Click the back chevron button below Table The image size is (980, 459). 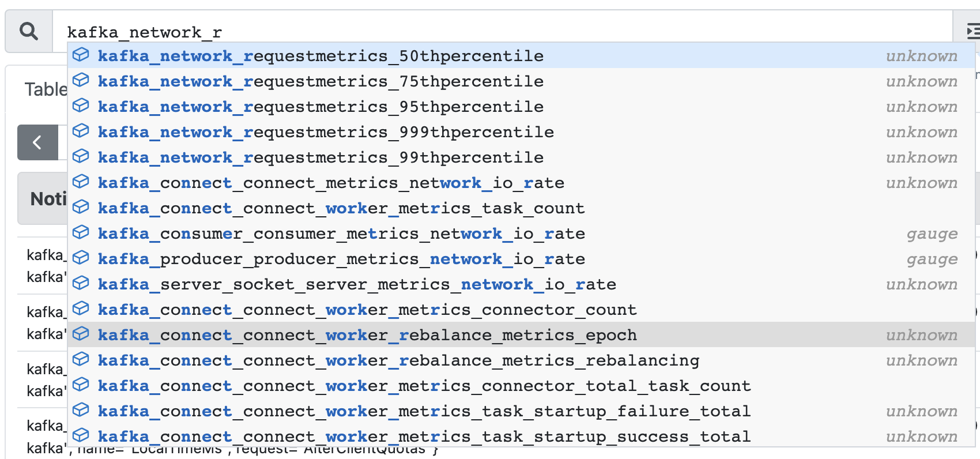(37, 142)
